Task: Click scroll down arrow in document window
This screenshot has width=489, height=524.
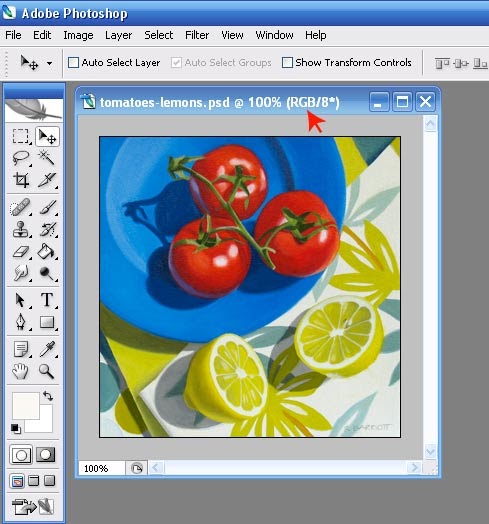Action: (x=430, y=452)
